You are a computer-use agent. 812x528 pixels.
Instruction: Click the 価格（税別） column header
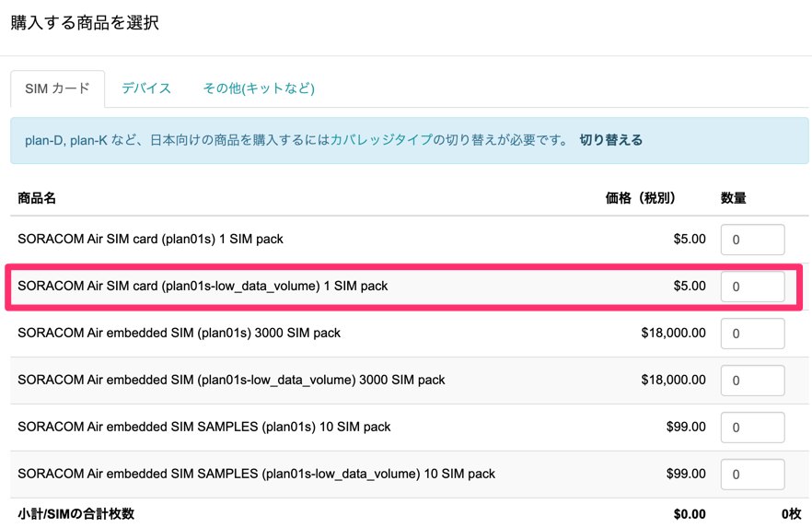(x=640, y=198)
